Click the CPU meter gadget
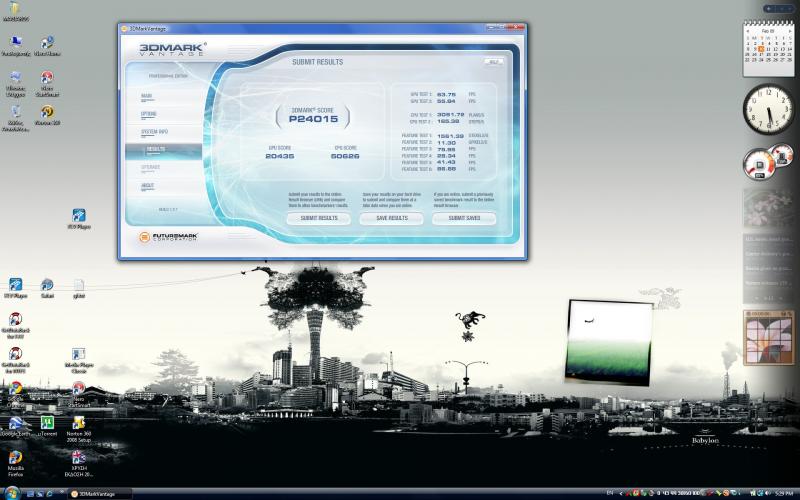This screenshot has height=500, width=800. pos(767,162)
